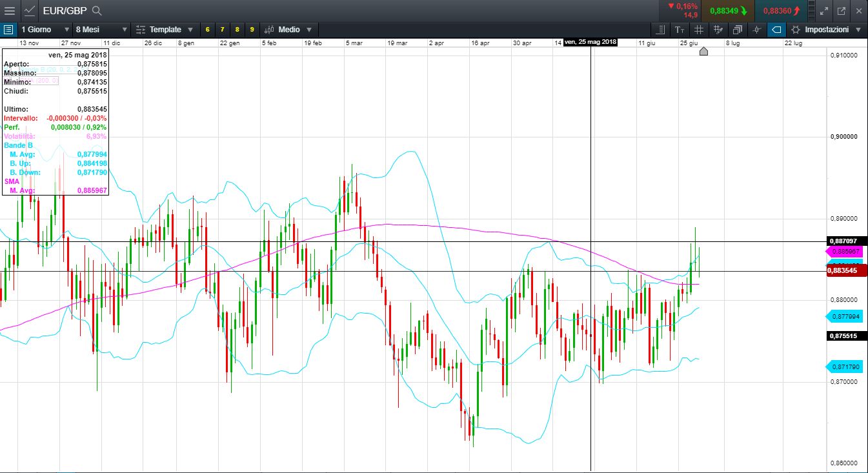868x473 pixels.
Task: Open chart in a new window
Action: pyautogui.click(x=841, y=11)
